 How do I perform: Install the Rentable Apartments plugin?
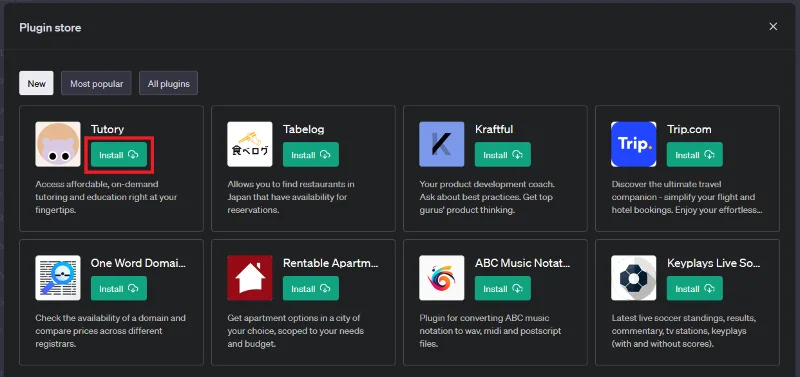(x=311, y=288)
